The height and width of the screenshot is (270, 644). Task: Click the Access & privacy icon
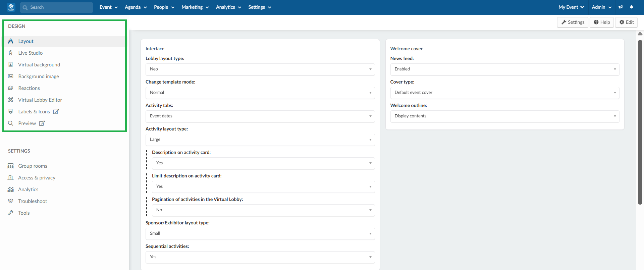click(x=11, y=178)
